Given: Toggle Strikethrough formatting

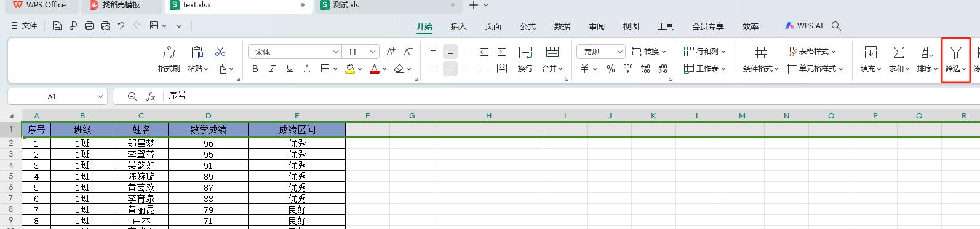Looking at the screenshot, I should [306, 69].
